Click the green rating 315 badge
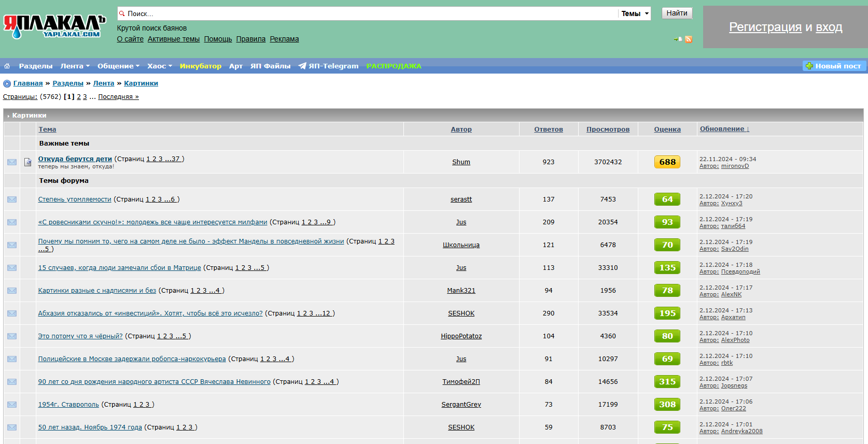 [x=667, y=382]
